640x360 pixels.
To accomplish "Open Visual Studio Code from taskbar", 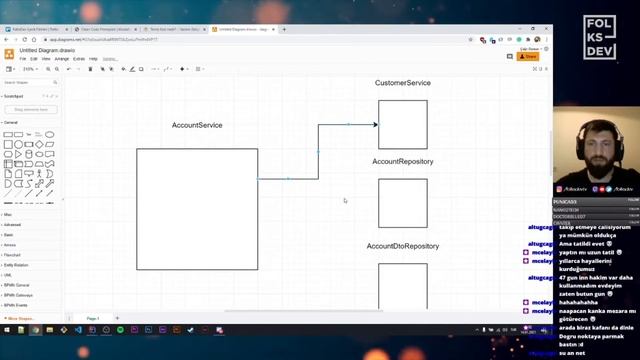I will click(78, 330).
